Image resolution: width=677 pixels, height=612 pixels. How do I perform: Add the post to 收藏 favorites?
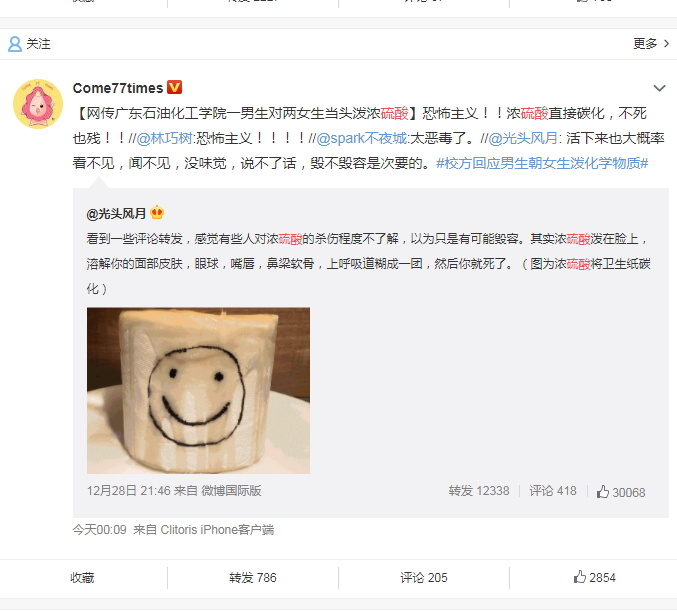click(82, 577)
